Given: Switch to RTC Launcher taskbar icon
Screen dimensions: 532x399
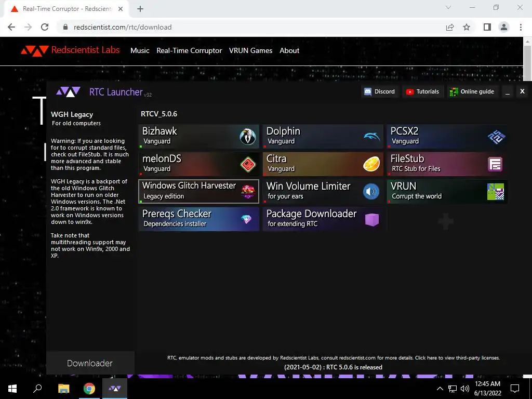Looking at the screenshot, I should coord(115,389).
